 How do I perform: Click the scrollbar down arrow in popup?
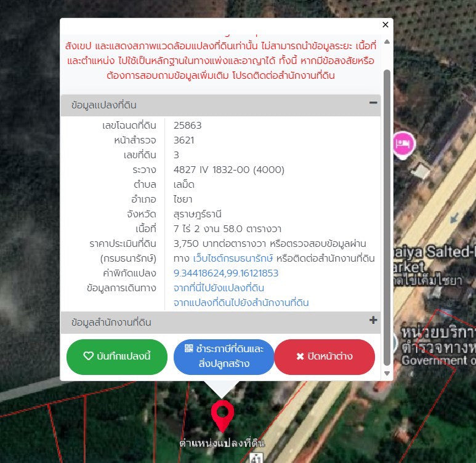point(387,373)
